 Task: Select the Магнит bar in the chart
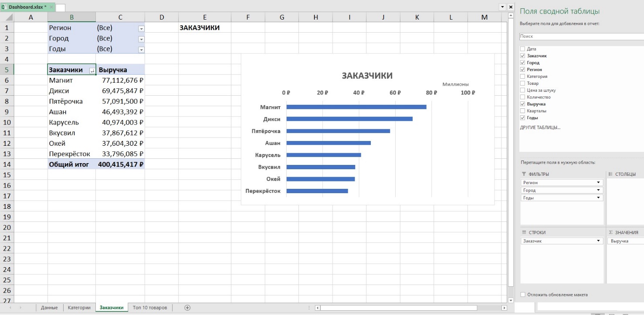point(356,107)
